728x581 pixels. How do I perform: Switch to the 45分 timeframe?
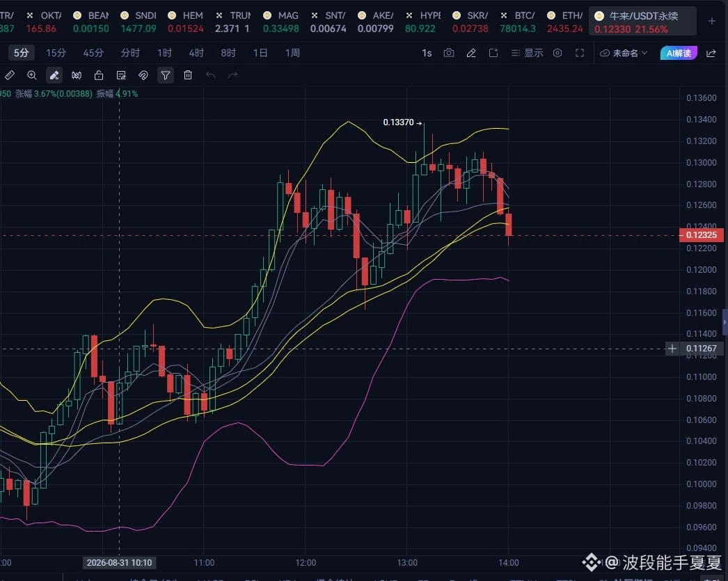tap(93, 53)
